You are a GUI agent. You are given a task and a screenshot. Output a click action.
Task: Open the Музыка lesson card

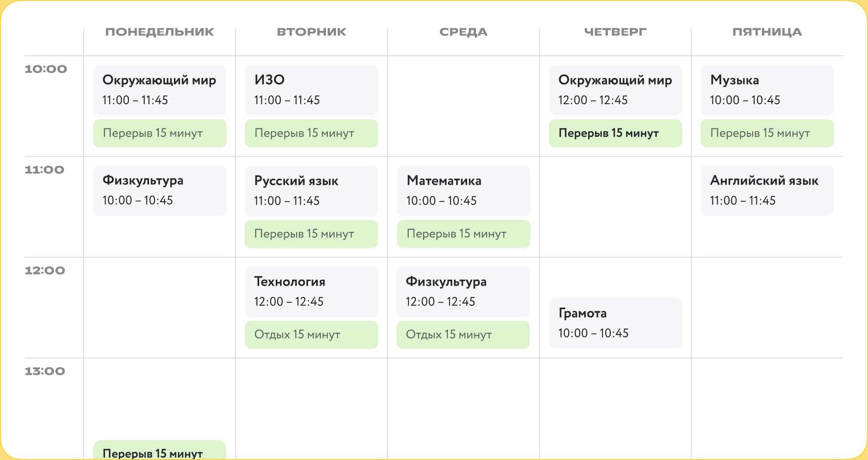[x=767, y=90]
